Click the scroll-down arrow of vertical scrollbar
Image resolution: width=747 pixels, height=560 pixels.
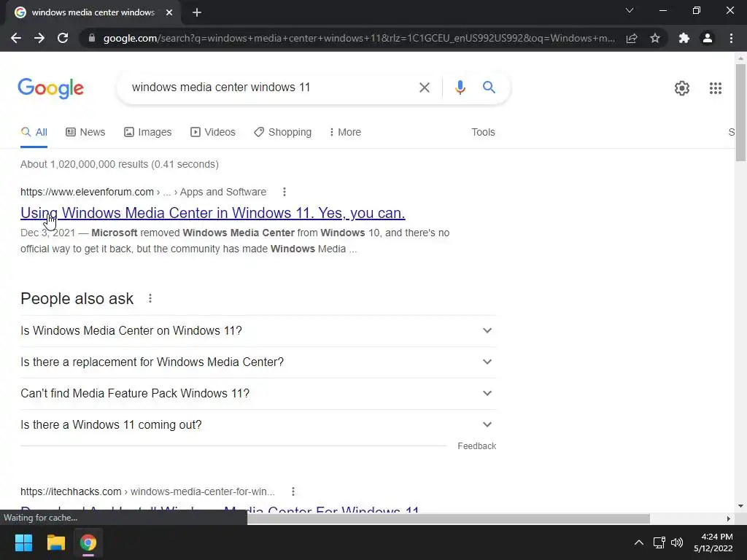[740, 506]
